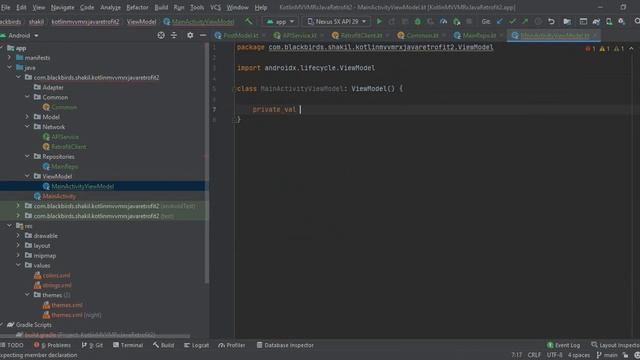Click the Search Everywhere magnifier icon
The image size is (640, 360).
637,21
